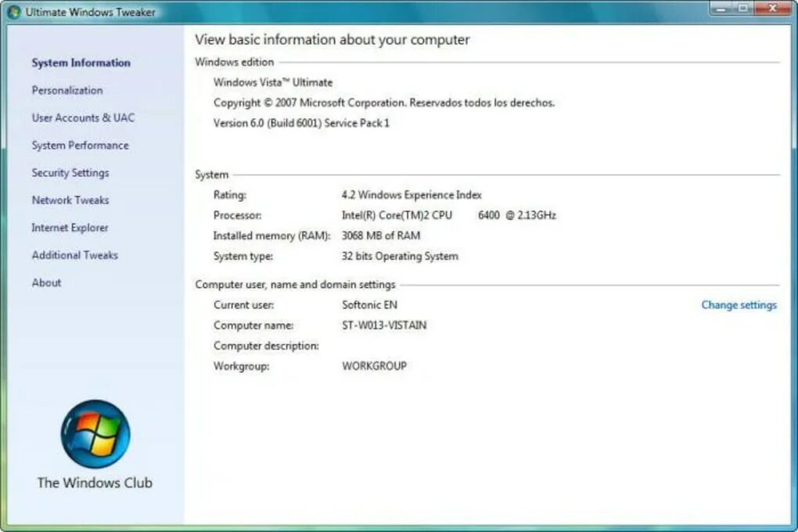Switch to Network Tweaks
The height and width of the screenshot is (532, 798).
[x=70, y=200]
